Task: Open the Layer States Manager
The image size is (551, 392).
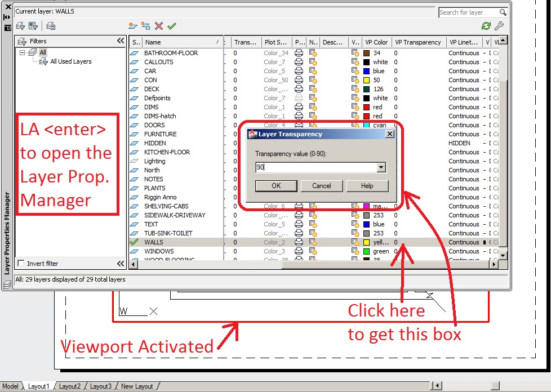Action: [50, 25]
